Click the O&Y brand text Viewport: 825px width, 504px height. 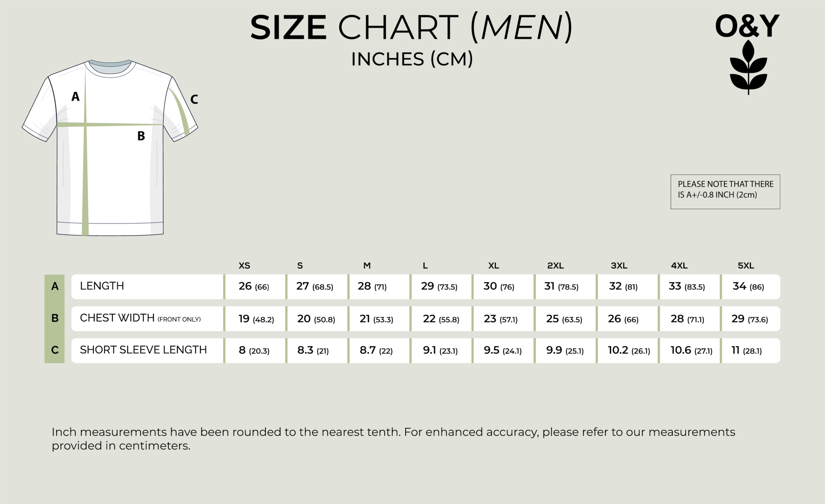[x=747, y=27]
